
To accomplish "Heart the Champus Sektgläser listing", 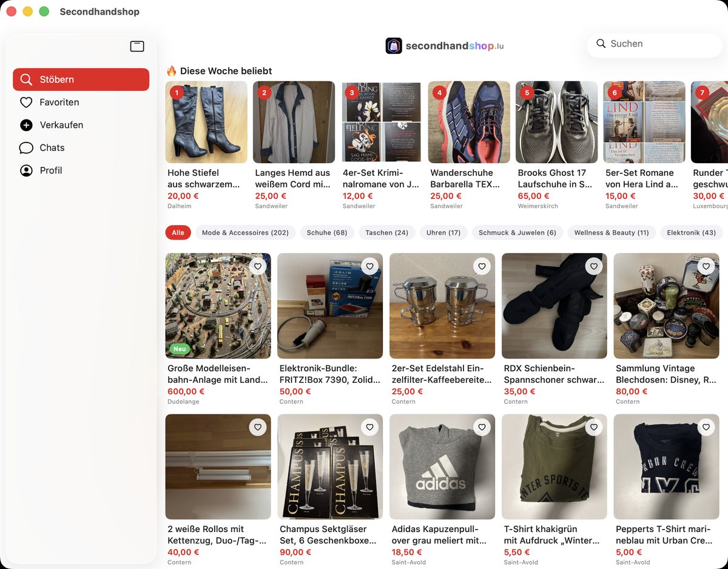I will (369, 428).
